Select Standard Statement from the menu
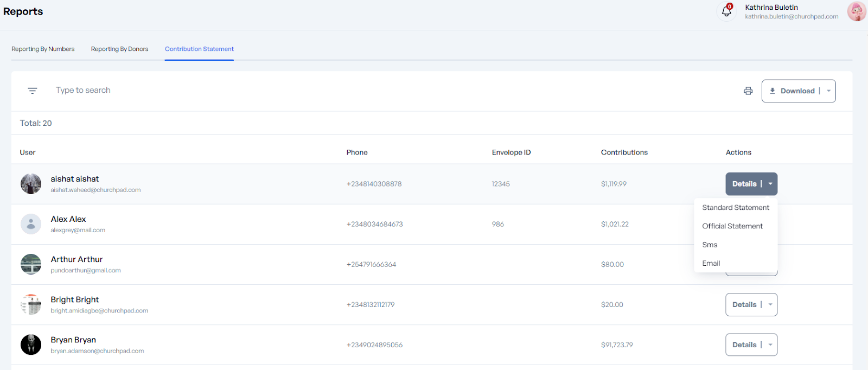Image resolution: width=868 pixels, height=370 pixels. [x=735, y=208]
